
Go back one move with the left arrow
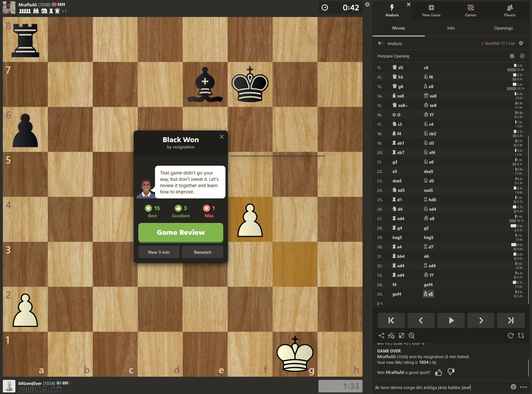pos(421,320)
